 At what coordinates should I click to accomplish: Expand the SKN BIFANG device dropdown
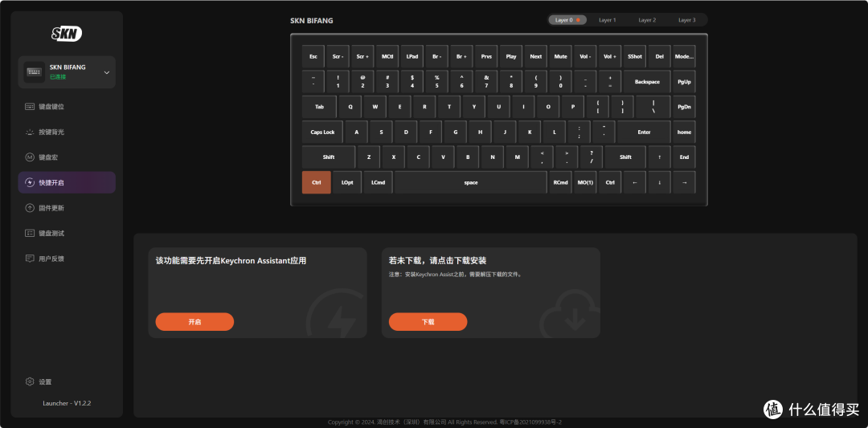click(x=107, y=72)
